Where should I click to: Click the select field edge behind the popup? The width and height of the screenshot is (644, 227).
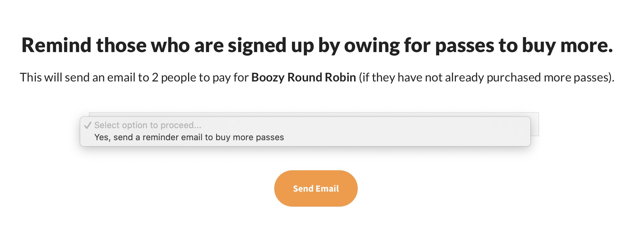tap(535, 124)
